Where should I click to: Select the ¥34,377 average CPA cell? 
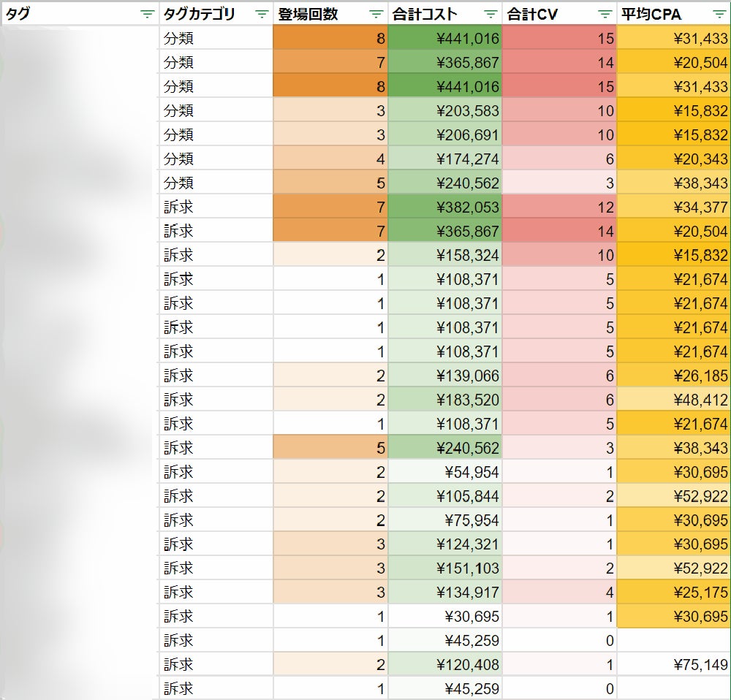coord(674,207)
